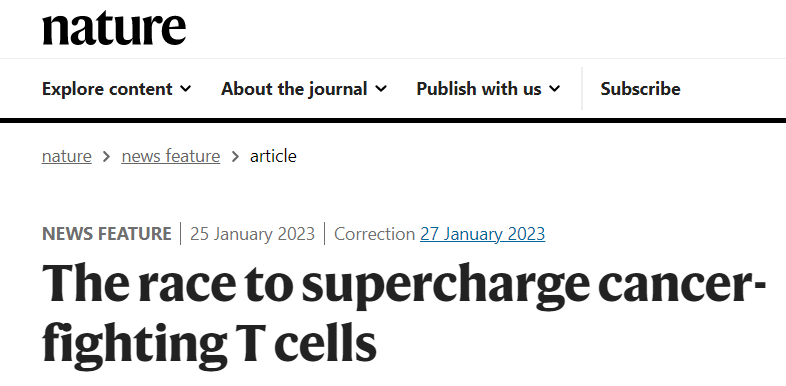Click the NEWS FEATURE category label

click(x=107, y=234)
